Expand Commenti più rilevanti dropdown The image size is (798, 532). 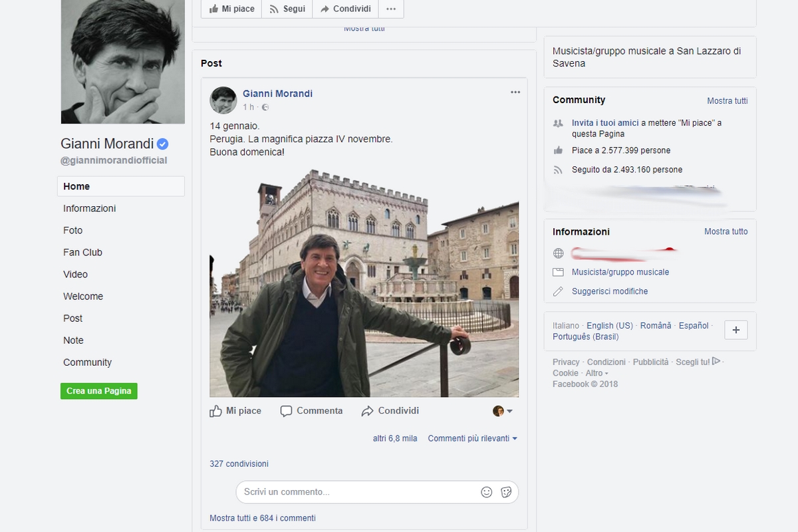(x=473, y=438)
